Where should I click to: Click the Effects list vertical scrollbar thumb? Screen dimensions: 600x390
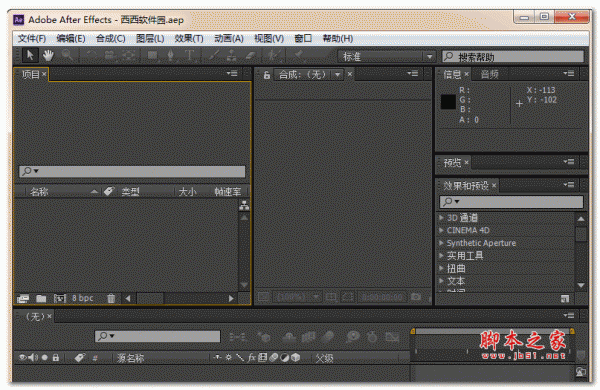[x=581, y=233]
